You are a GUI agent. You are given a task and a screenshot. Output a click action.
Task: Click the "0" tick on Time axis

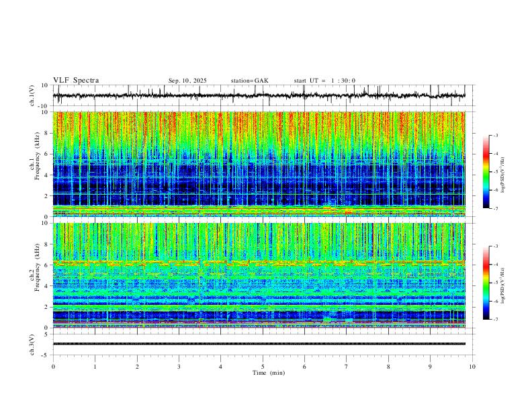click(x=53, y=367)
